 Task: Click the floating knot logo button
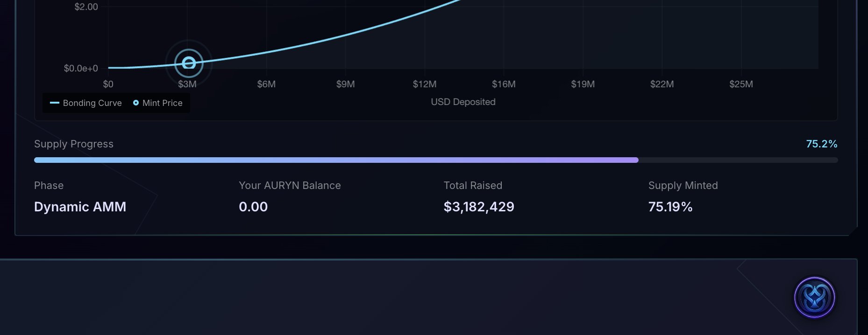(x=815, y=298)
